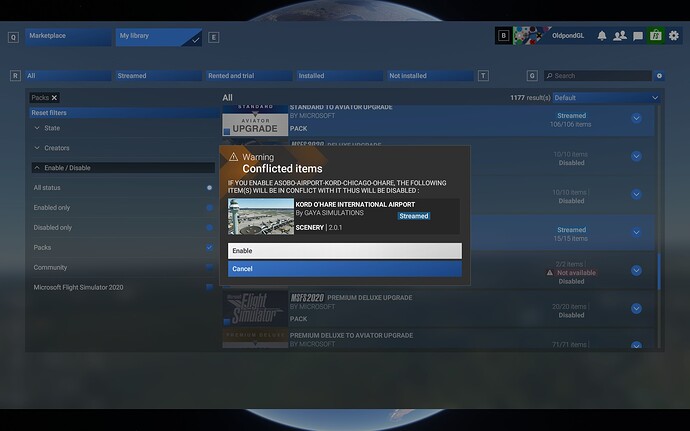This screenshot has height=431, width=690.
Task: Open the Default sort order dropdown
Action: [606, 98]
